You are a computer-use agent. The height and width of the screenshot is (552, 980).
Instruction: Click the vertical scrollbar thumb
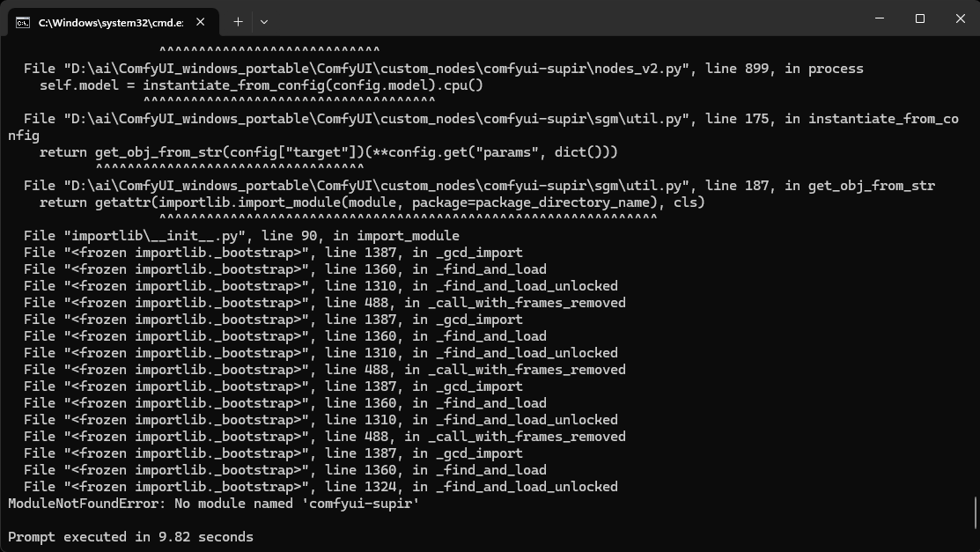(x=975, y=511)
